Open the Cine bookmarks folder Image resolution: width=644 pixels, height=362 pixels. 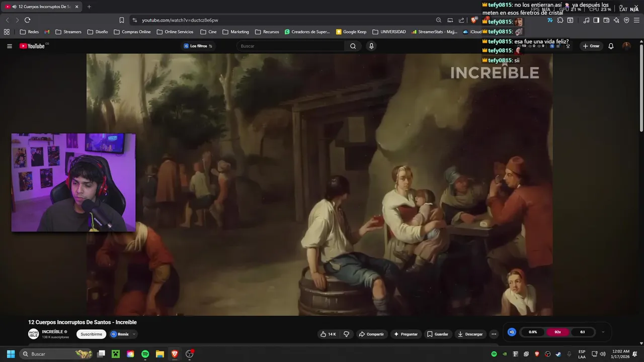point(208,32)
